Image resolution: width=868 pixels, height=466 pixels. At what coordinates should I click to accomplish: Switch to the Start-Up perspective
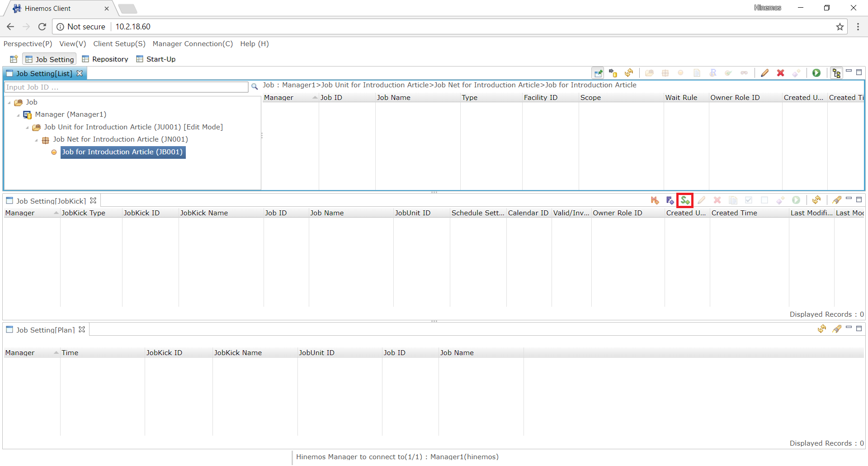[156, 59]
